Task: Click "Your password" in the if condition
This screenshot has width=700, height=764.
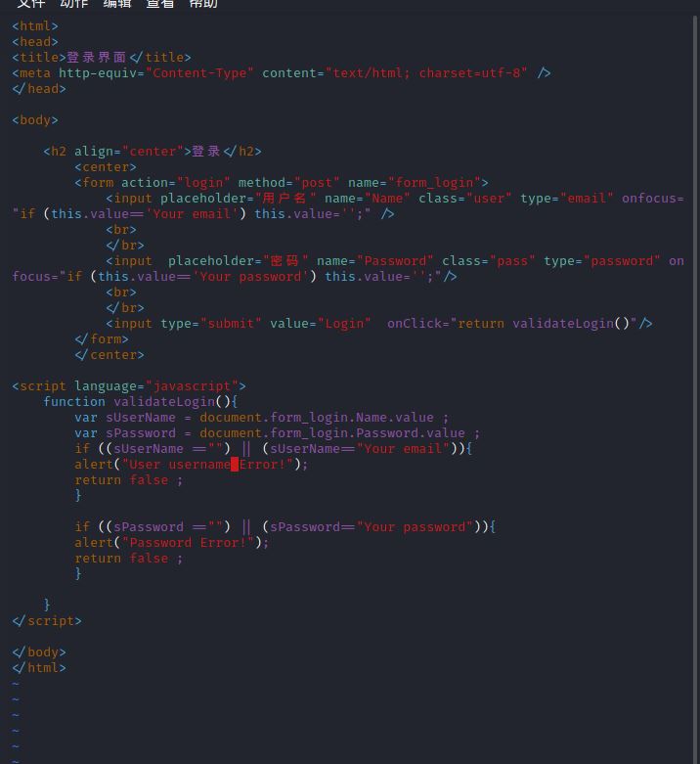Action: point(415,526)
